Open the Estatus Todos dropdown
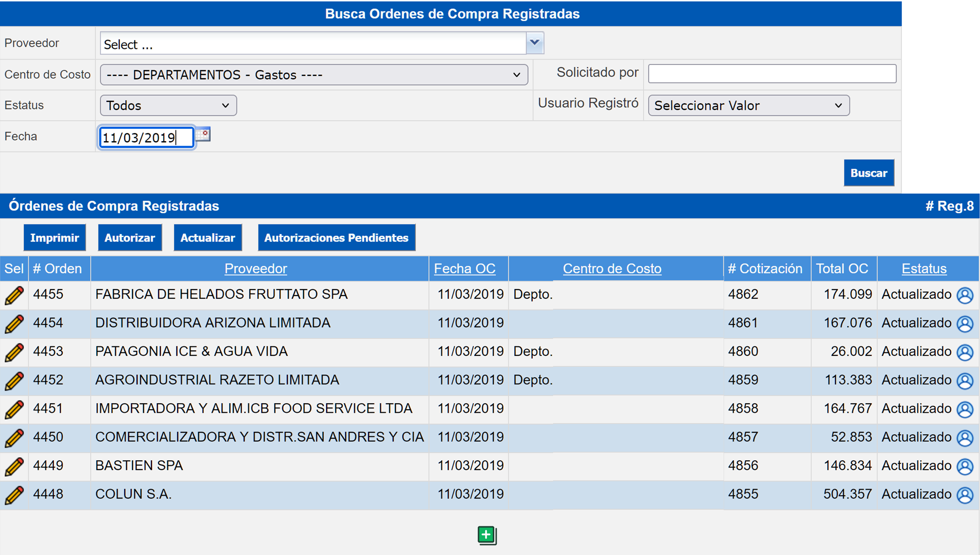The width and height of the screenshot is (980, 555). tap(168, 105)
